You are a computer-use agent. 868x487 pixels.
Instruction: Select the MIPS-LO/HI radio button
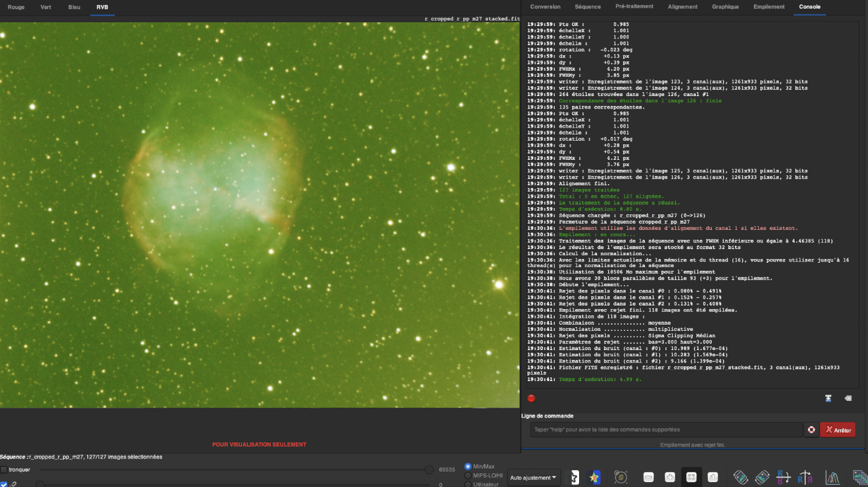coord(468,475)
